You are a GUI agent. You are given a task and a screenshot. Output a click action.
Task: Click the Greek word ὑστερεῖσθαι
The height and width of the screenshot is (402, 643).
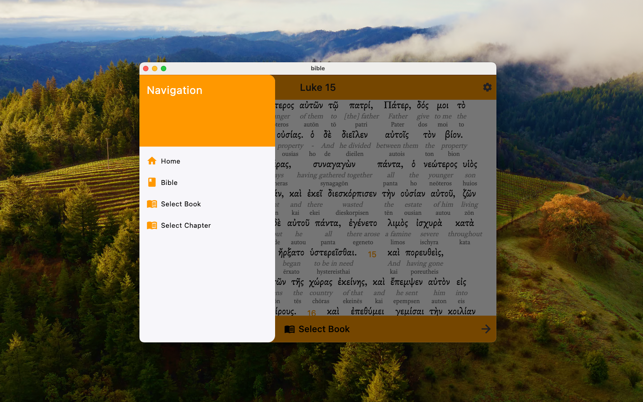pyautogui.click(x=320, y=253)
